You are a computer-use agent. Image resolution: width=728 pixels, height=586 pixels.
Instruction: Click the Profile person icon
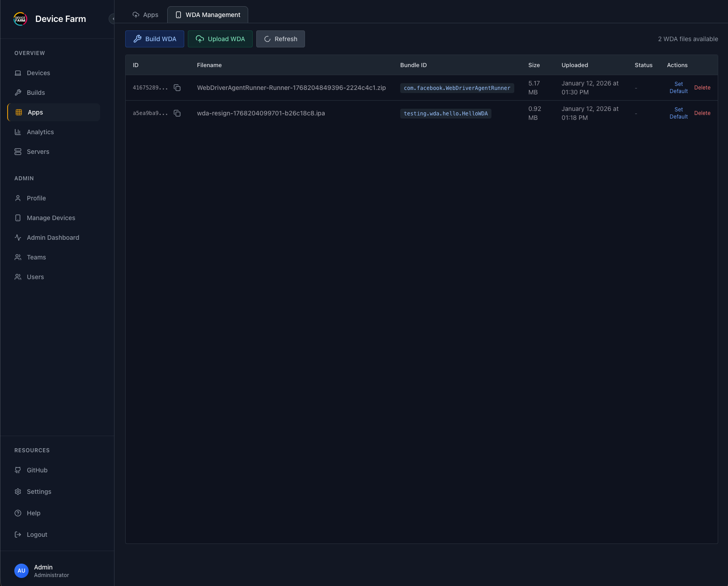click(x=18, y=198)
